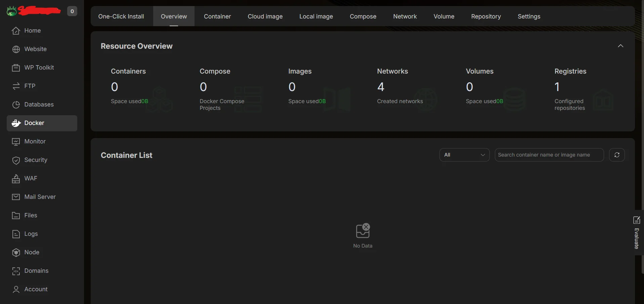Switch to the Container tab

217,16
